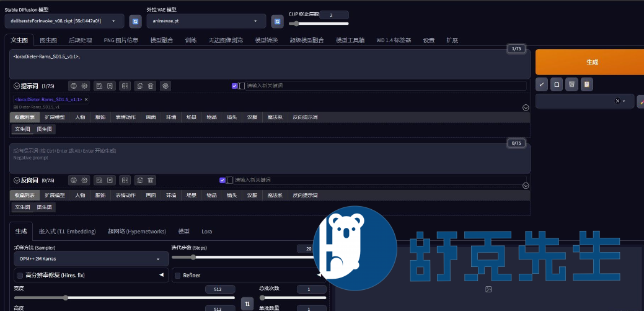644x311 pixels.
Task: Open the Lora tab
Action: click(206, 231)
